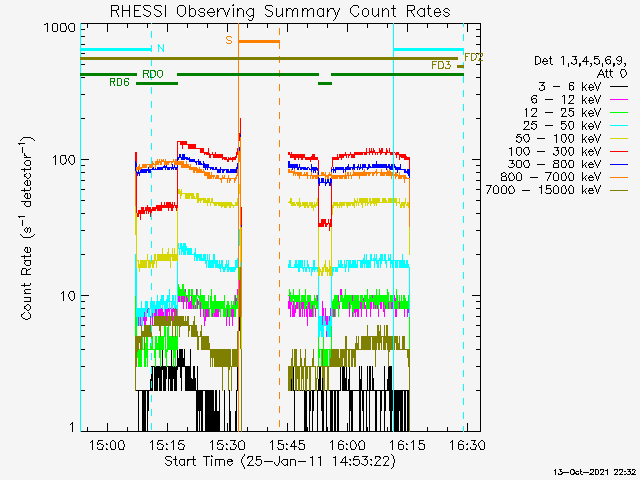
Task: Select the '50 - 100 keV' legend label
Action: (x=558, y=138)
